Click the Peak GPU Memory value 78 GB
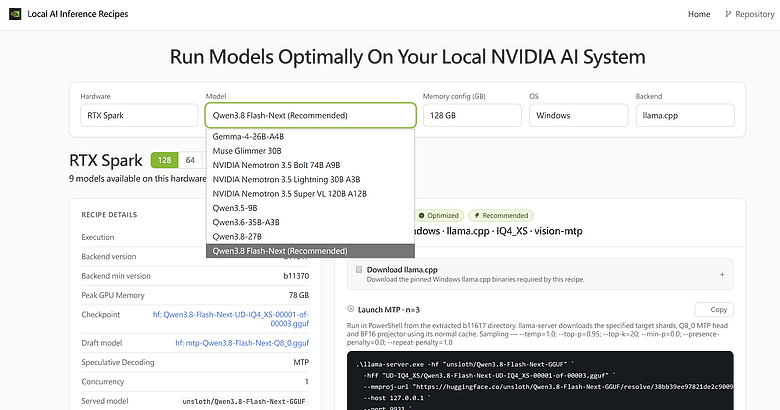 click(299, 295)
